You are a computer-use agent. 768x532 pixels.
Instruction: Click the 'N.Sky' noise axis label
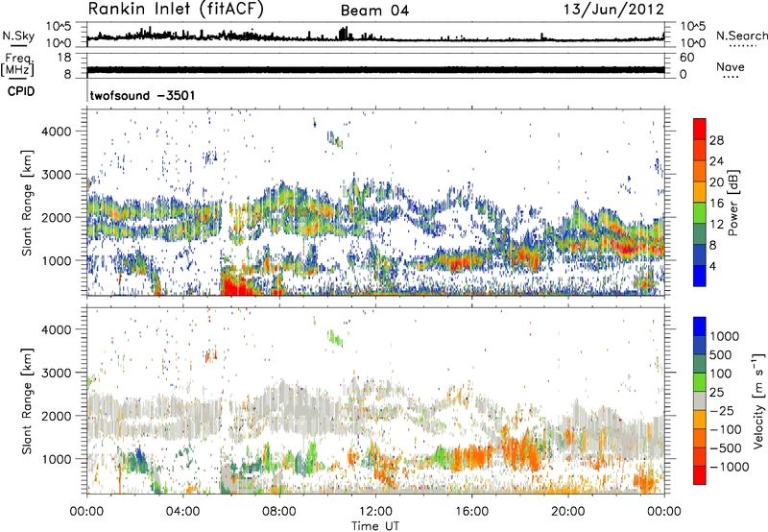click(x=18, y=36)
